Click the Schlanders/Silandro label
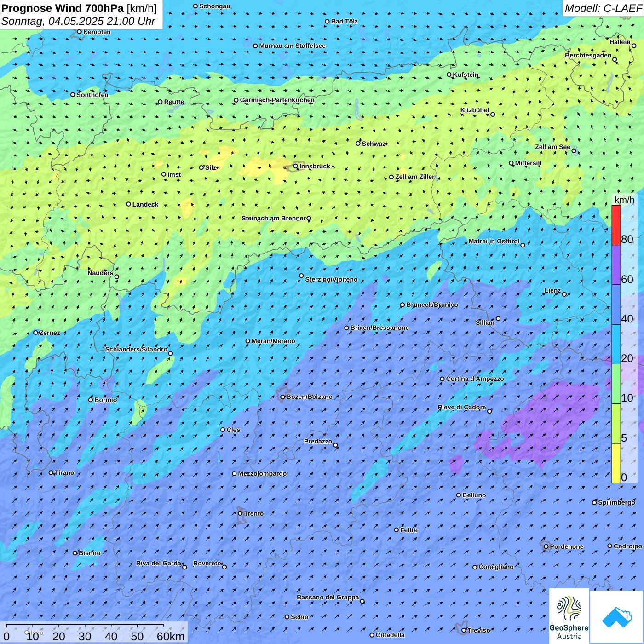The width and height of the screenshot is (644, 644). point(136,349)
